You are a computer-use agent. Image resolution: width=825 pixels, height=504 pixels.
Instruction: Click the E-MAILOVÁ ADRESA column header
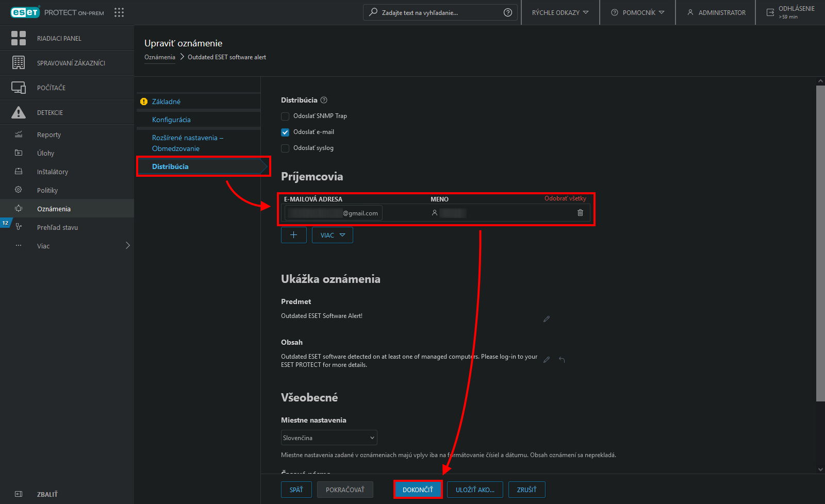coord(313,199)
